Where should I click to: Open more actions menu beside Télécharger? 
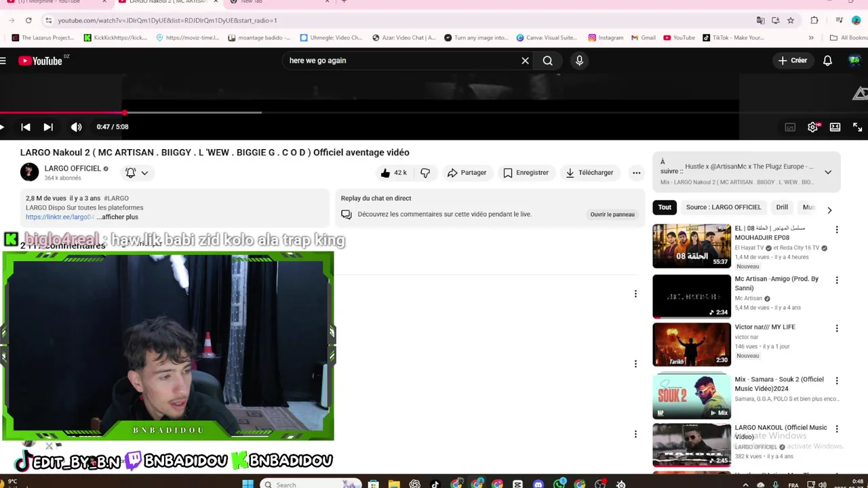click(636, 173)
